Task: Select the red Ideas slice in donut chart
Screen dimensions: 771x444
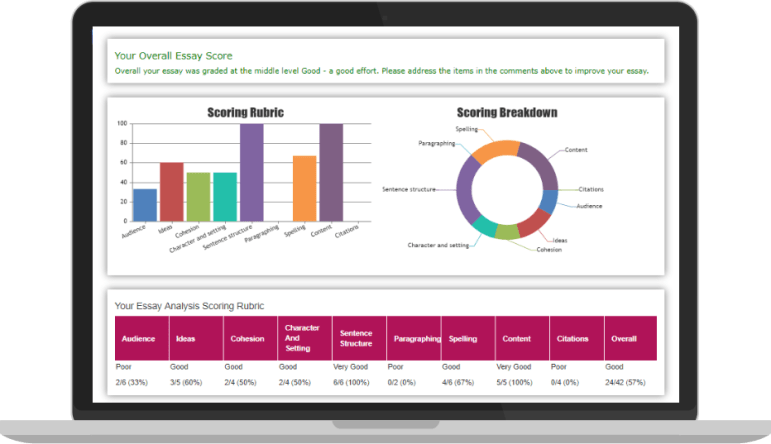Action: (x=534, y=222)
